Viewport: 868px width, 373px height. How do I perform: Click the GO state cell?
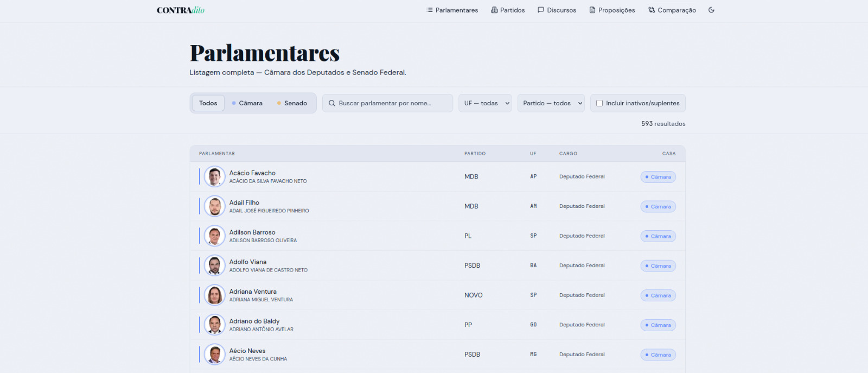(x=533, y=325)
